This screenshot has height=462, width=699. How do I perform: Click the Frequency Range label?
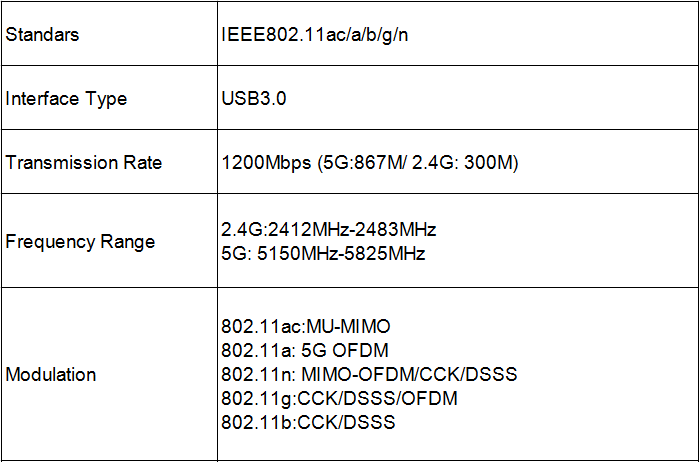80,242
